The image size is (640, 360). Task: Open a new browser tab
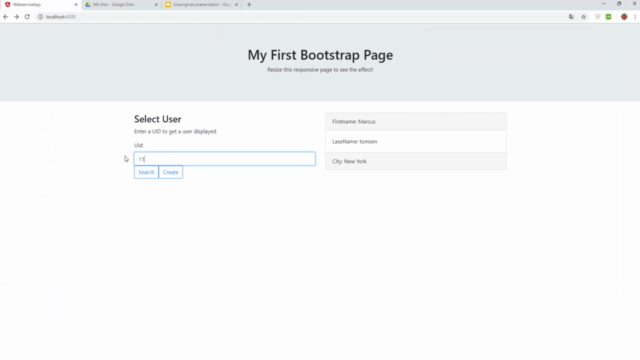249,4
